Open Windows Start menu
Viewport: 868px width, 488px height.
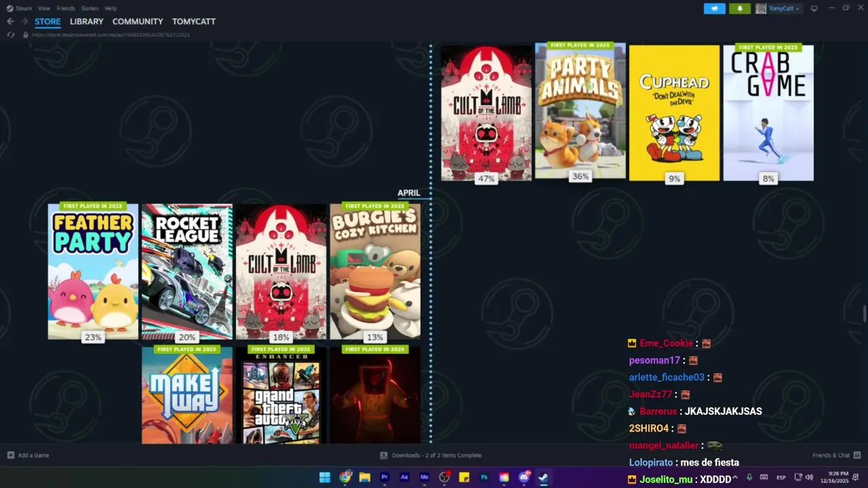click(x=325, y=477)
